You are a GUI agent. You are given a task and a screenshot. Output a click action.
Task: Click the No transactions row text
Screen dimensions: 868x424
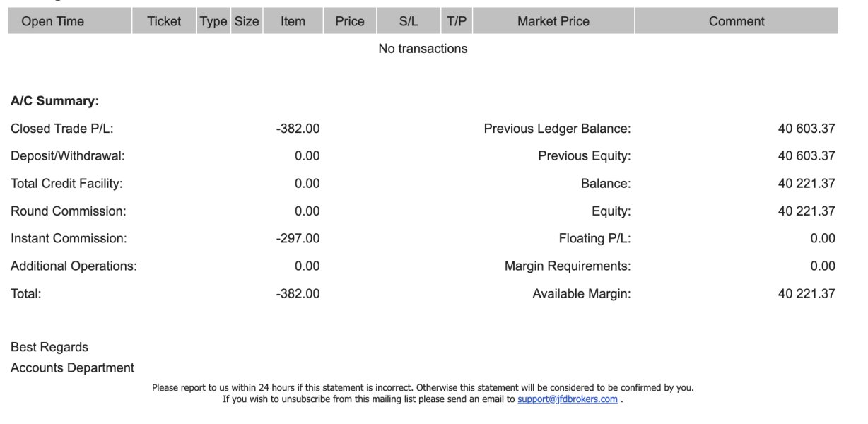pos(423,49)
